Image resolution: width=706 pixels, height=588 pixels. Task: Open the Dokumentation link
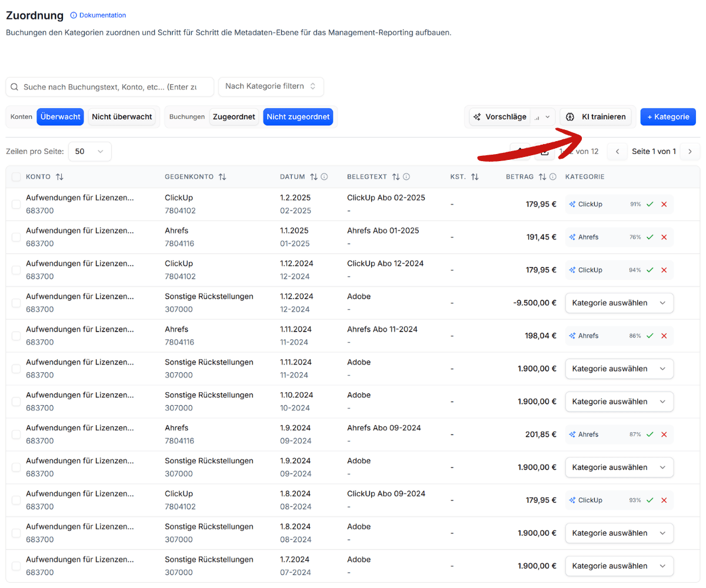point(98,15)
